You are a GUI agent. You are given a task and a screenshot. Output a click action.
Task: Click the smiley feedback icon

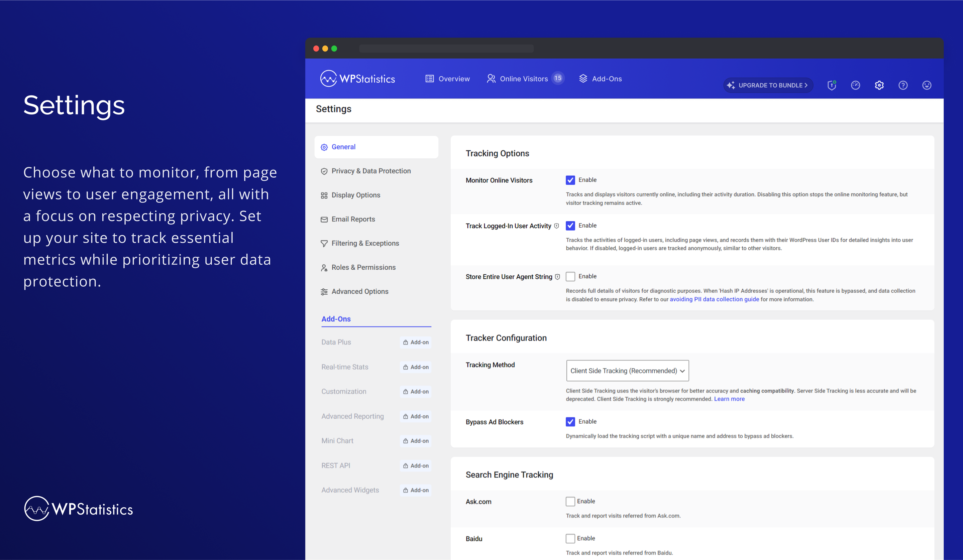pos(927,85)
